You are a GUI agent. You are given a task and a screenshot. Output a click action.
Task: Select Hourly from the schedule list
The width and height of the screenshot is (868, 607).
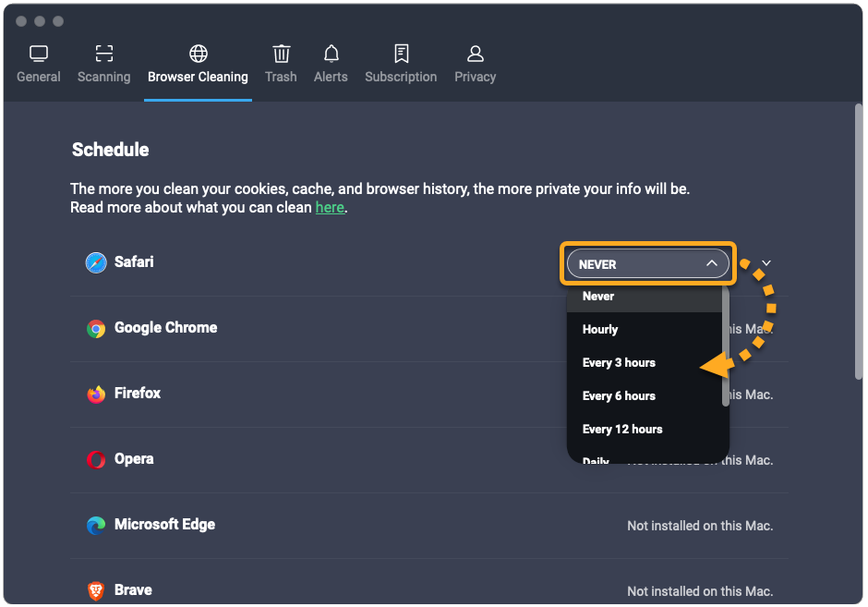pyautogui.click(x=600, y=330)
